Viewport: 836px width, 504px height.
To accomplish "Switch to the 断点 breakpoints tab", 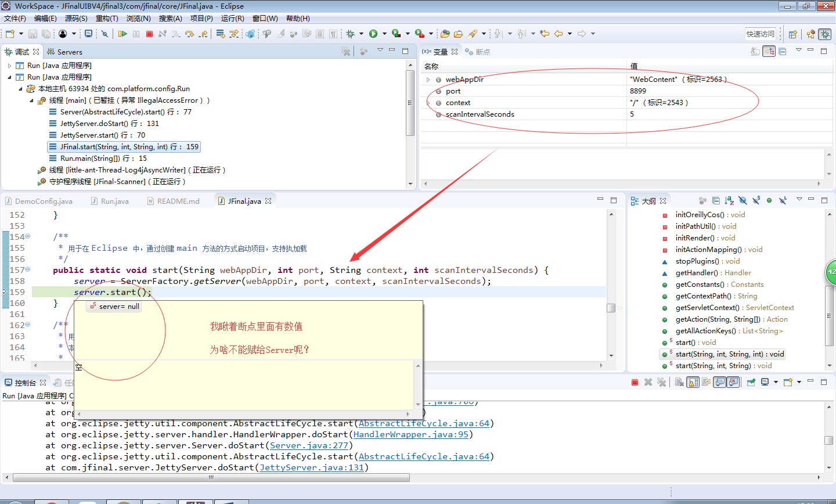I will pyautogui.click(x=478, y=52).
